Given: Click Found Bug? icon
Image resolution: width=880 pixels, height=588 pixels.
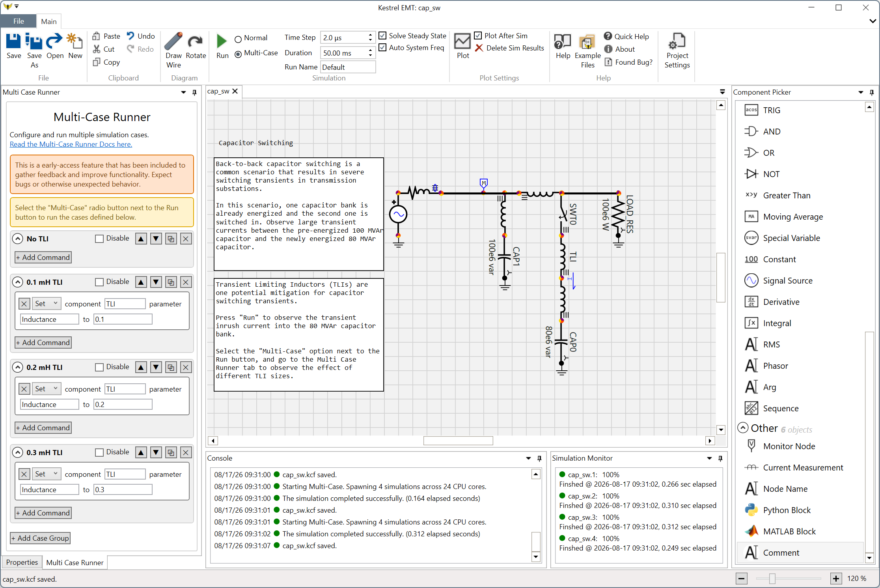Looking at the screenshot, I should tap(608, 62).
